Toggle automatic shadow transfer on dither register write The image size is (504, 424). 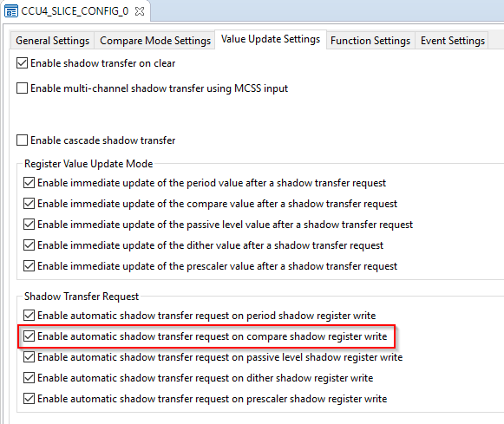tap(29, 378)
